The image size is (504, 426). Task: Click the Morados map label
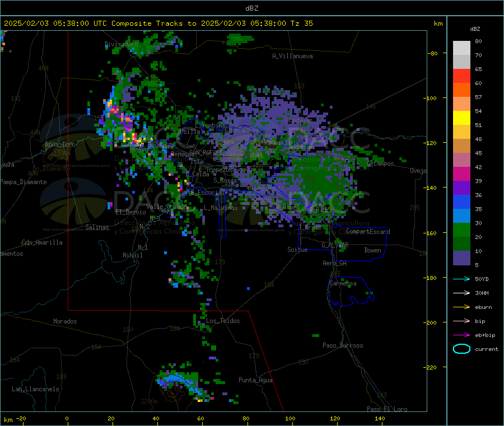[x=65, y=321]
